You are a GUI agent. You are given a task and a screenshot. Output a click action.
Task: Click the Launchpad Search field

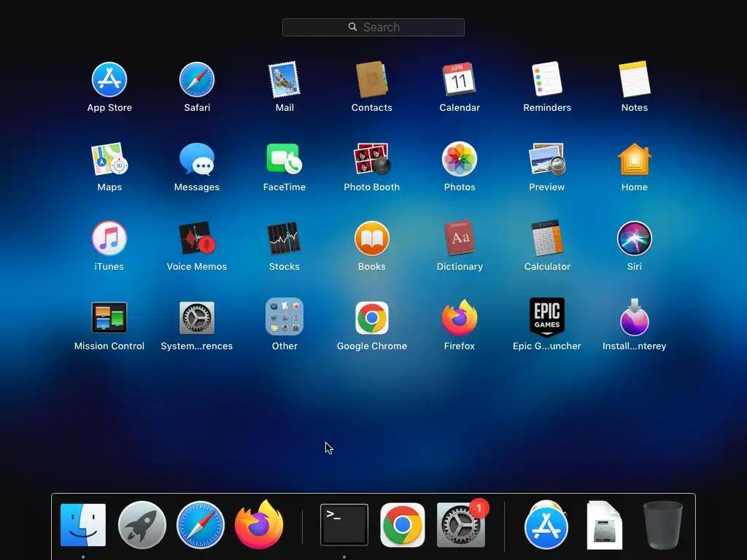[373, 27]
